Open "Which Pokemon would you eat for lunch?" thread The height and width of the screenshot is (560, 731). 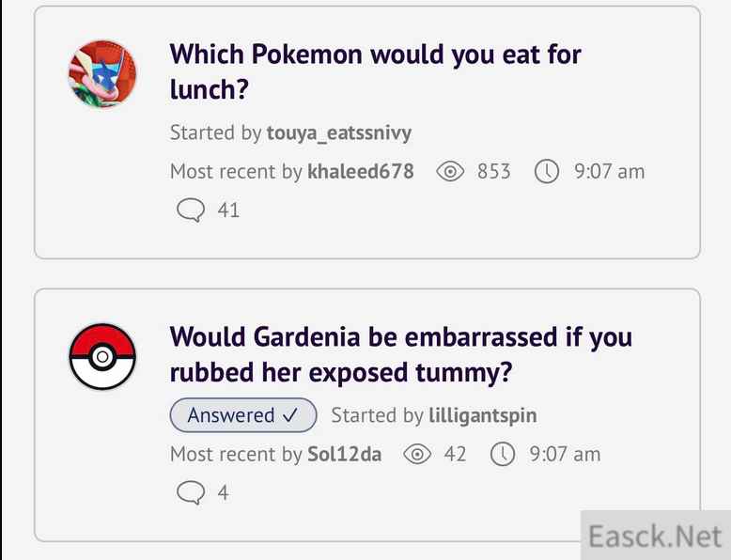pyautogui.click(x=375, y=71)
